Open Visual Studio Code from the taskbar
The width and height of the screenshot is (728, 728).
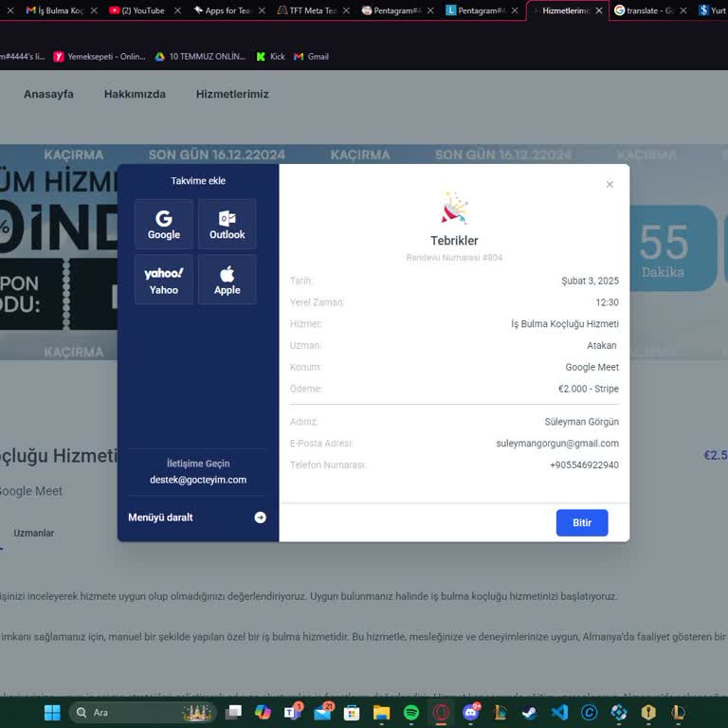(x=559, y=712)
